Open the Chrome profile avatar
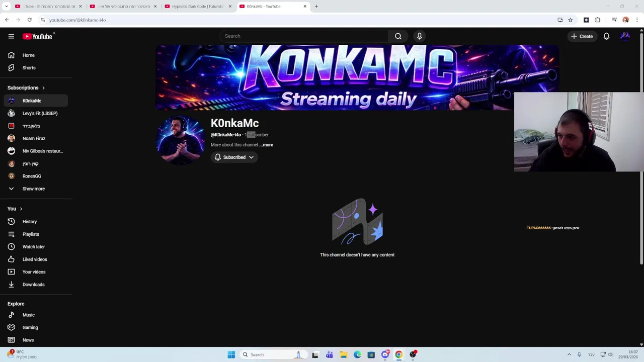 point(625,20)
